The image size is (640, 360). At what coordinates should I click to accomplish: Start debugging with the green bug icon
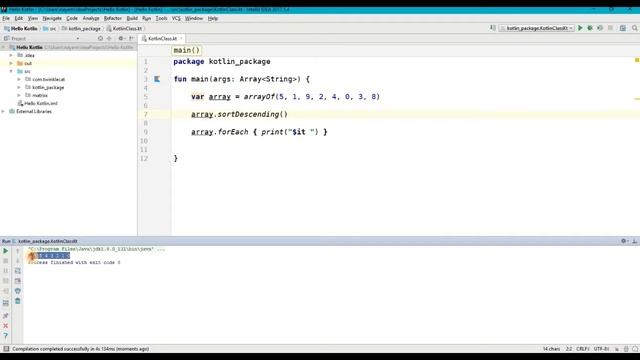590,28
